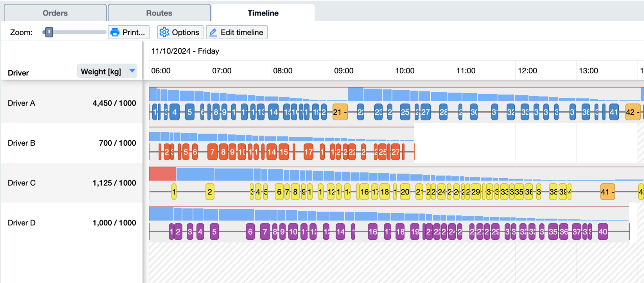Select Driver A blue stop 4
644x283 pixels.
[175, 112]
